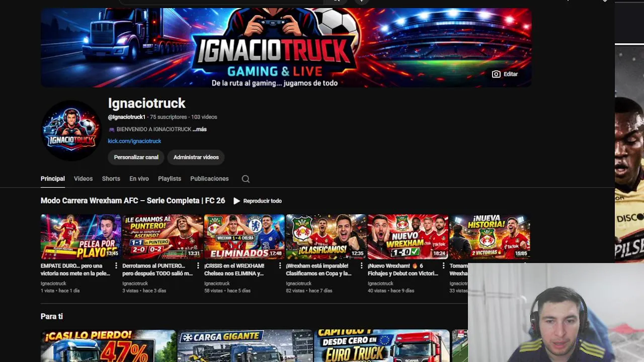Click Reproducir todo for the Wrexham series
Viewport: 644px width, 362px height.
click(x=262, y=201)
